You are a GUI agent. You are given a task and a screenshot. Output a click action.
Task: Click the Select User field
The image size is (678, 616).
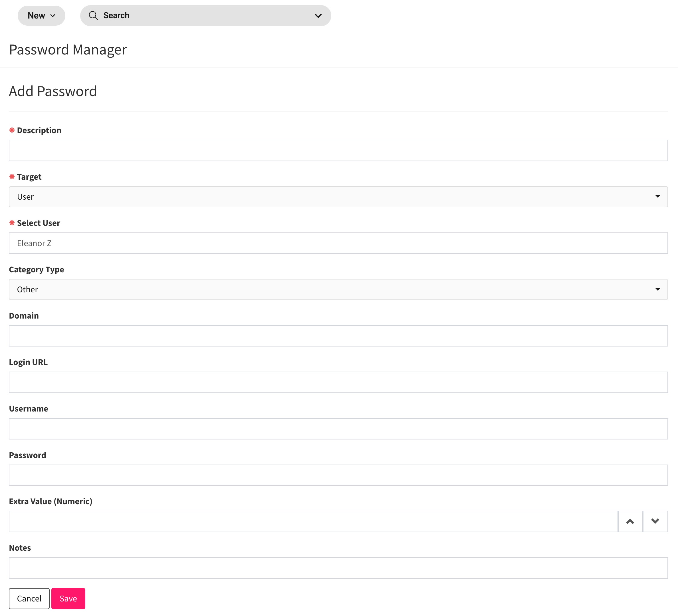tap(338, 243)
